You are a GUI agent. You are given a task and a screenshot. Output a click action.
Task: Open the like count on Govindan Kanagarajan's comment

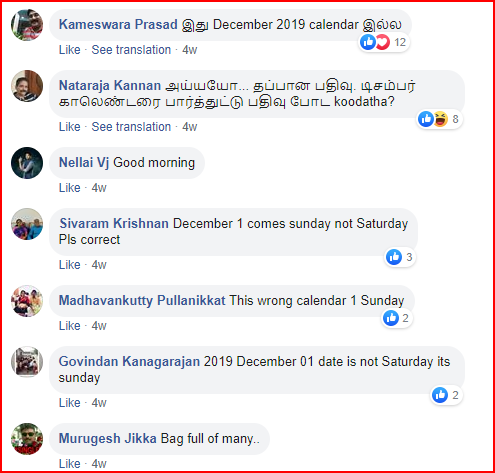click(x=446, y=395)
